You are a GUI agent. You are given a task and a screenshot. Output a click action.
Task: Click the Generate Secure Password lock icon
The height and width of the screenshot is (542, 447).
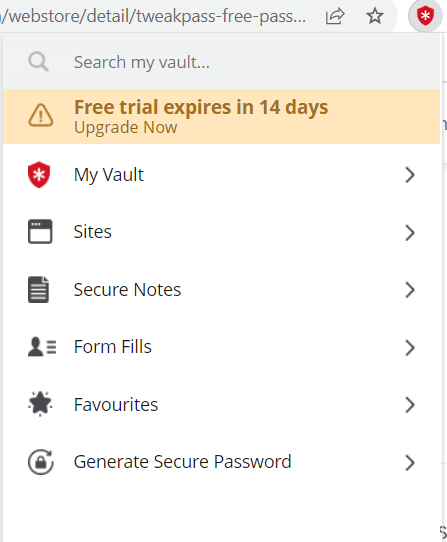click(x=41, y=462)
